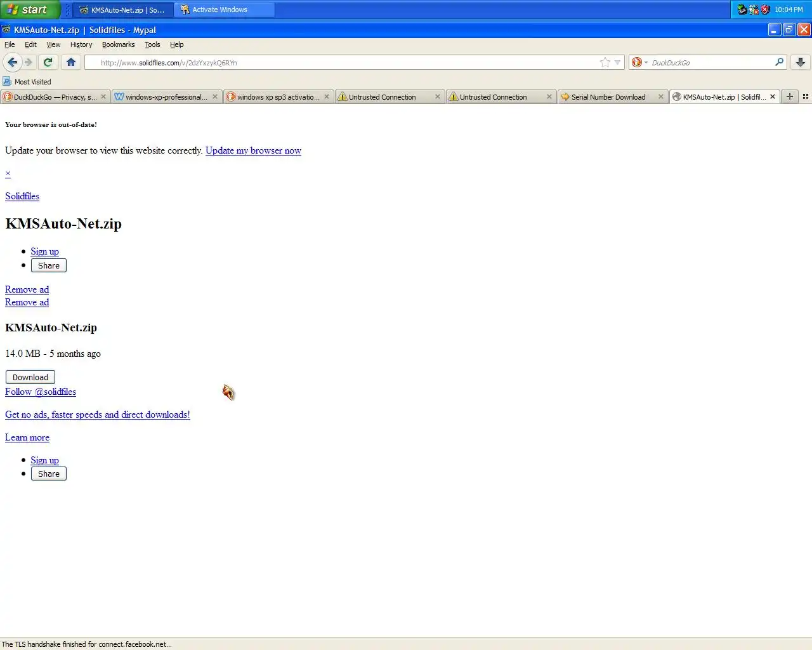Open the Follow @solidfiles link
This screenshot has width=812, height=650.
41,392
